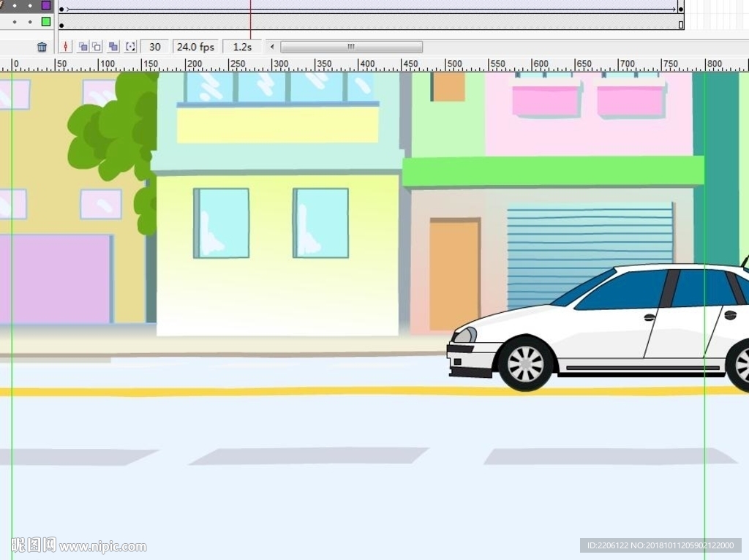Screen dimensions: 749x560
Task: Select the first keyframe of the green layer
Action: click(x=61, y=25)
